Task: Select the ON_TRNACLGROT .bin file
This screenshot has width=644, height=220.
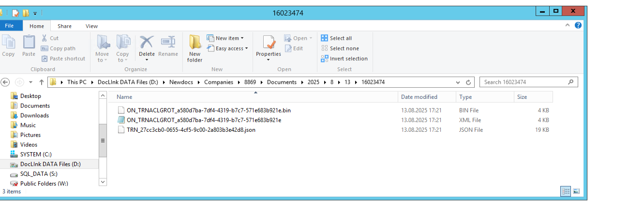Action: [209, 110]
